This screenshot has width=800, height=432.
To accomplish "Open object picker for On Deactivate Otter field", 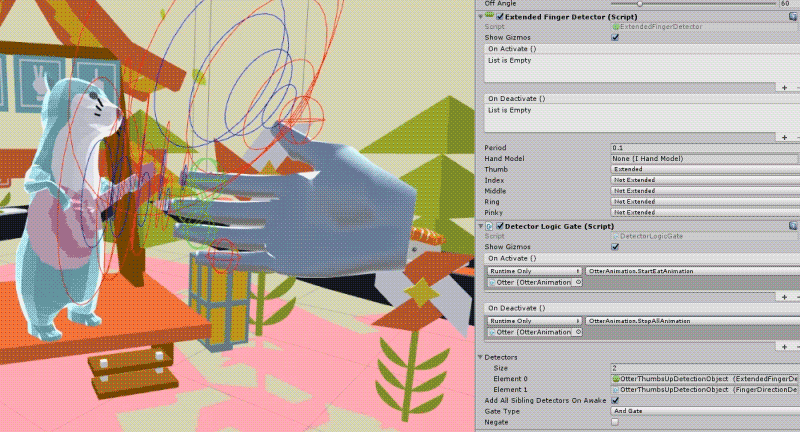I will (578, 332).
